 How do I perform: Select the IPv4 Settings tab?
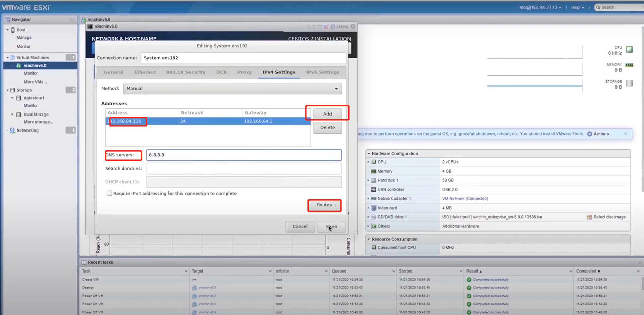click(279, 72)
